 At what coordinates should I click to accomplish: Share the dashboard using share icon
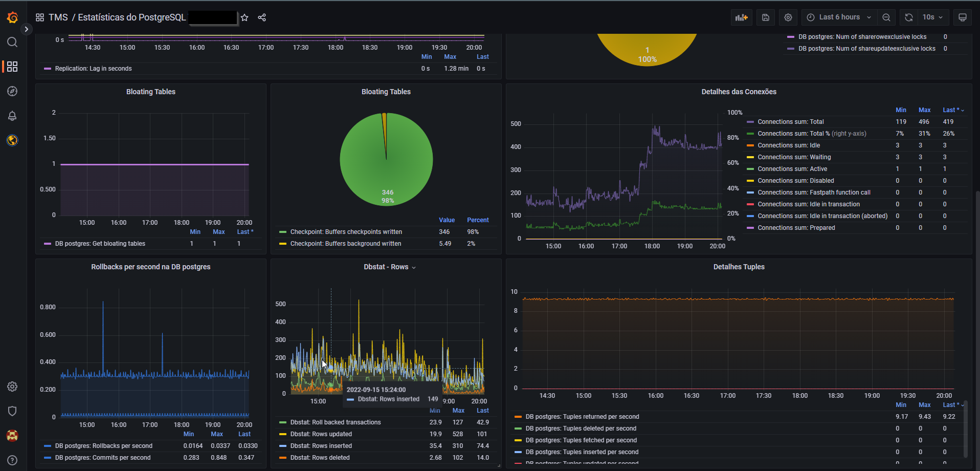pyautogui.click(x=262, y=17)
